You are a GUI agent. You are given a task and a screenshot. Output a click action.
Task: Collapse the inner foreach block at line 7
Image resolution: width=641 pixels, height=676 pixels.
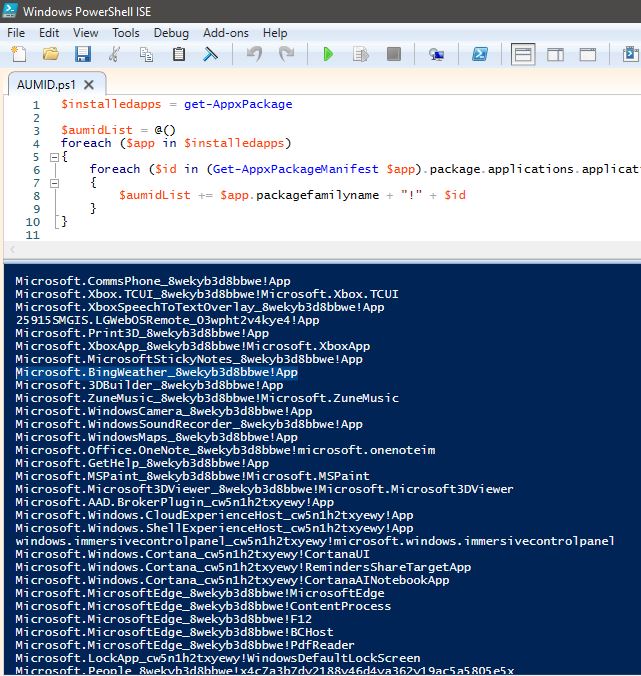click(54, 183)
